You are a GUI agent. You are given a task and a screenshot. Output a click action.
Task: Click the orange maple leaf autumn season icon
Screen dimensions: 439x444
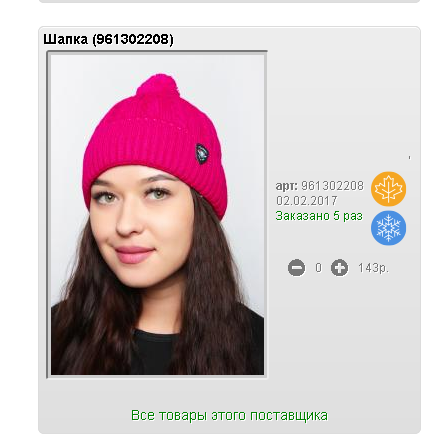[388, 189]
